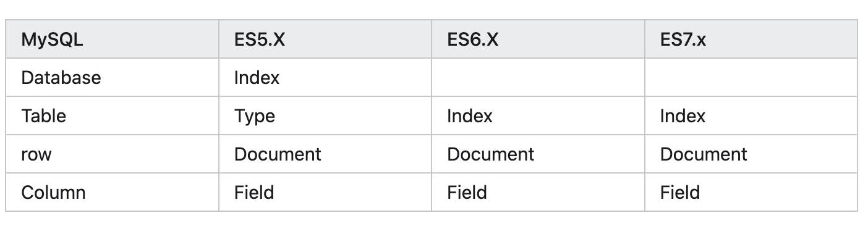Screen dimensions: 868x226
Task: Select Document under ES6.X
Action: (538, 154)
